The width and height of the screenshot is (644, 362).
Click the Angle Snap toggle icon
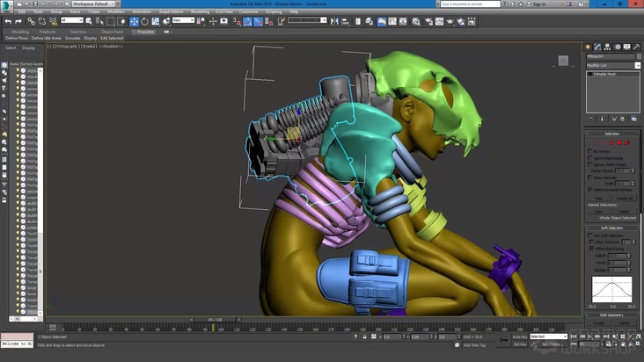point(247,21)
